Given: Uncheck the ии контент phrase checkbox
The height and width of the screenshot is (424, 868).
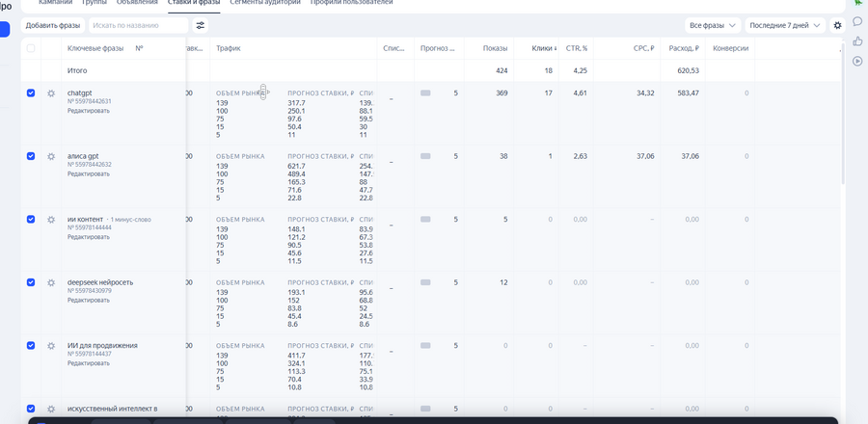Looking at the screenshot, I should (x=31, y=219).
